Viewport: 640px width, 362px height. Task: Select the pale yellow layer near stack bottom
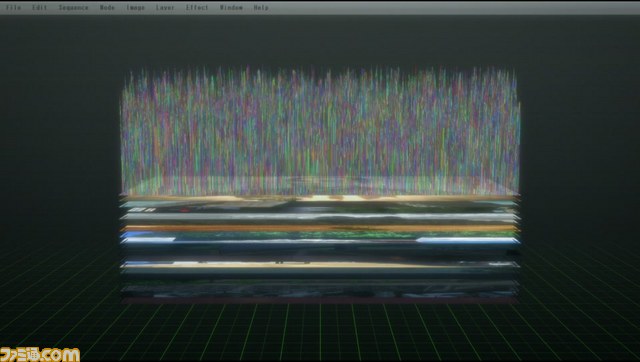(320, 265)
